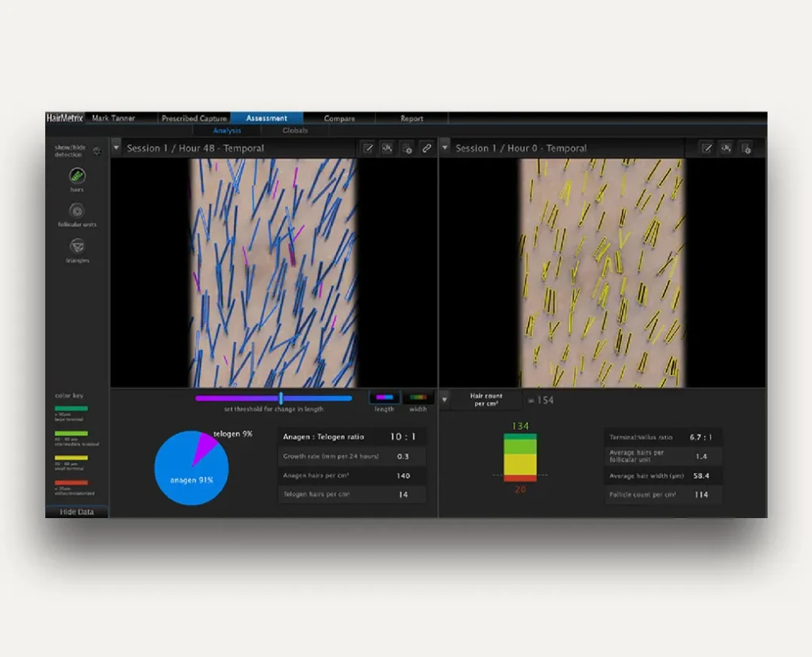
Task: Click graph icon in Hour 48 panel
Action: click(387, 148)
